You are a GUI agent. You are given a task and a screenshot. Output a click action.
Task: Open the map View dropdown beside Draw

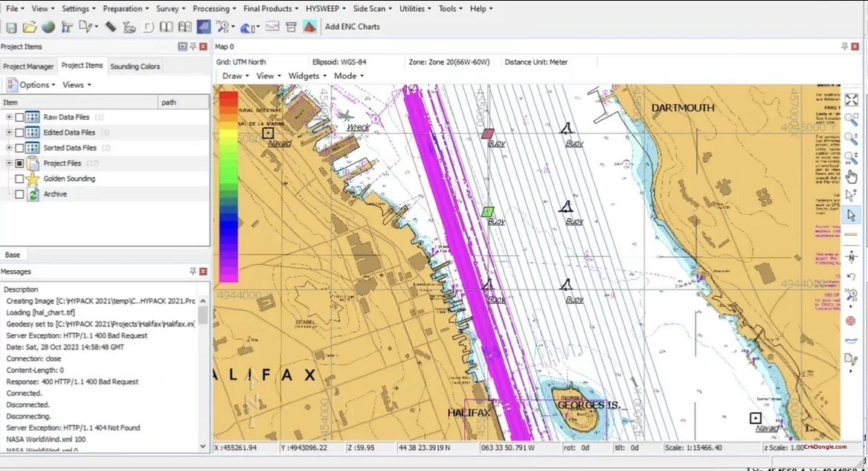click(268, 76)
